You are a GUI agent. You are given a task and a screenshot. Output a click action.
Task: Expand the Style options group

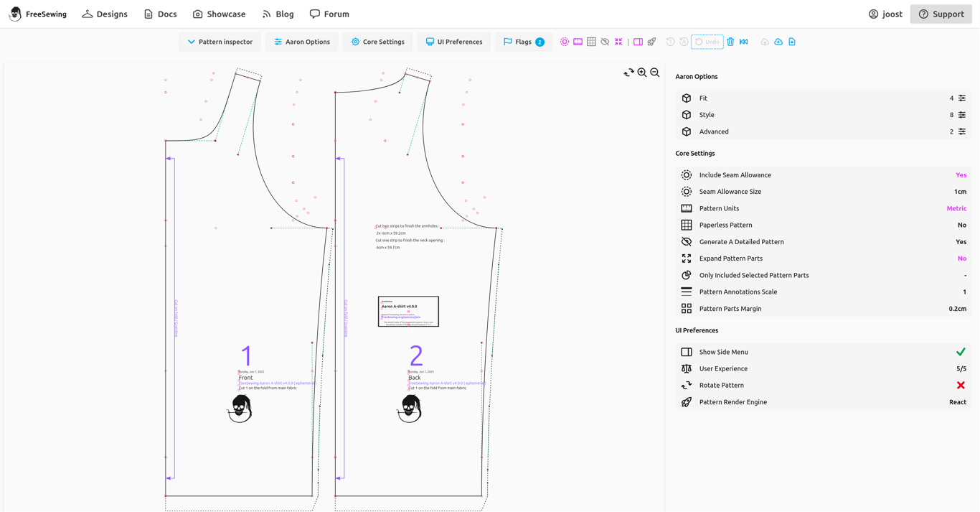[x=824, y=115]
